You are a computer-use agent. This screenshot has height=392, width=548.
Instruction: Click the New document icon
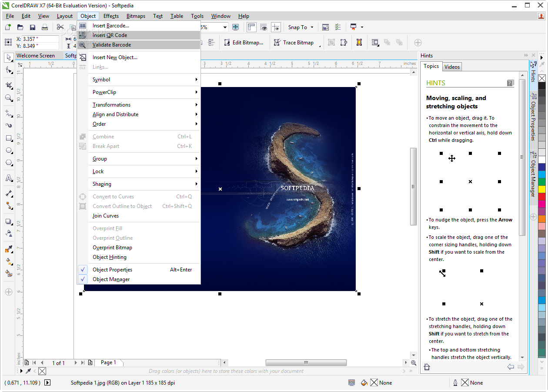tap(8, 27)
